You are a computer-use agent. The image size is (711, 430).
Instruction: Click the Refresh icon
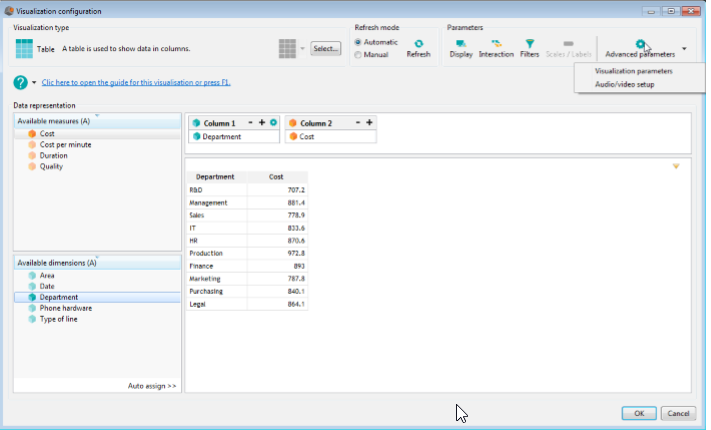pyautogui.click(x=419, y=44)
